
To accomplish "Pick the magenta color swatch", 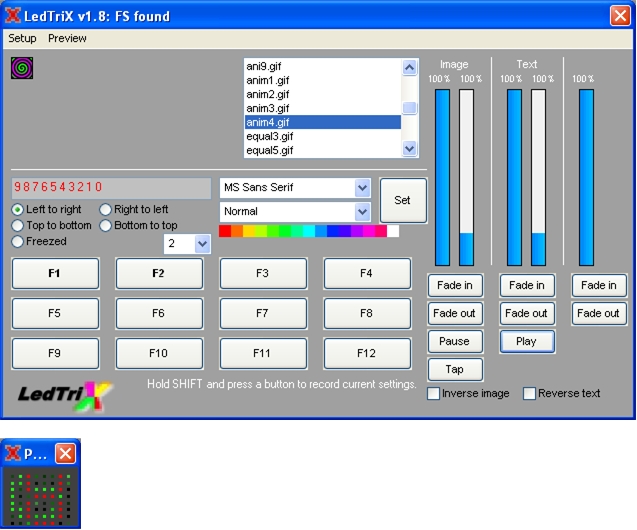I will (369, 231).
